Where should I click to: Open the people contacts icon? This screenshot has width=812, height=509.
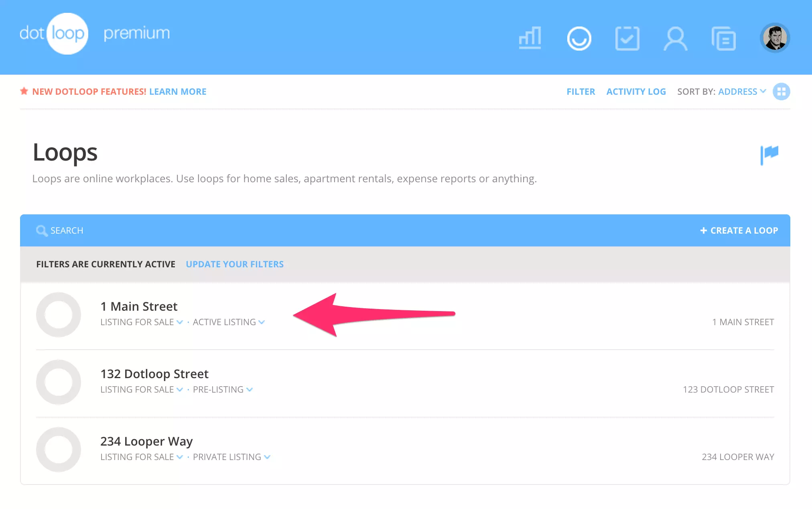[x=675, y=39]
